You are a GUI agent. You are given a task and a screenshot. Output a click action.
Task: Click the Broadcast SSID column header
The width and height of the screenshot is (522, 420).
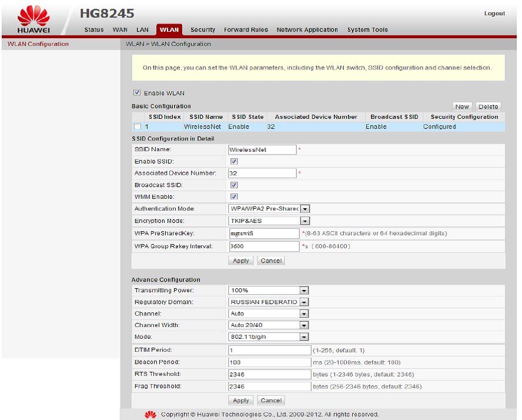tap(394, 117)
